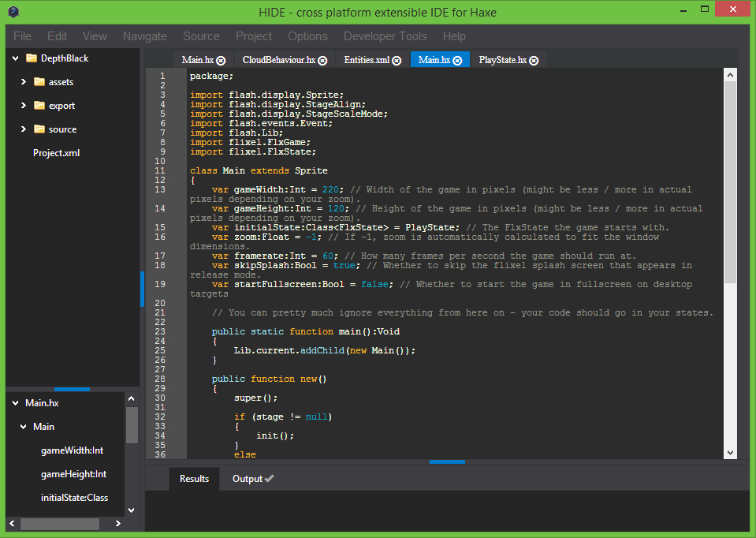The image size is (756, 538).
Task: Select gameHeight:Int in the outline
Action: [74, 474]
